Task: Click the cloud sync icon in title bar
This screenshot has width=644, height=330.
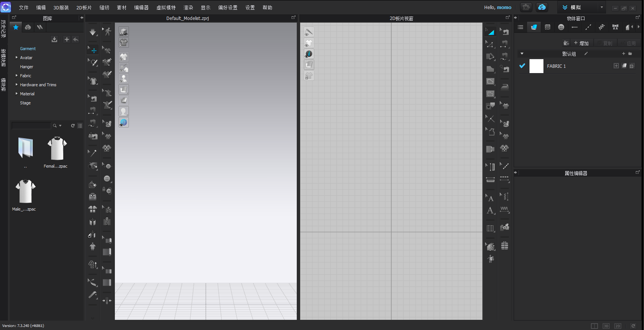Action: pyautogui.click(x=542, y=7)
